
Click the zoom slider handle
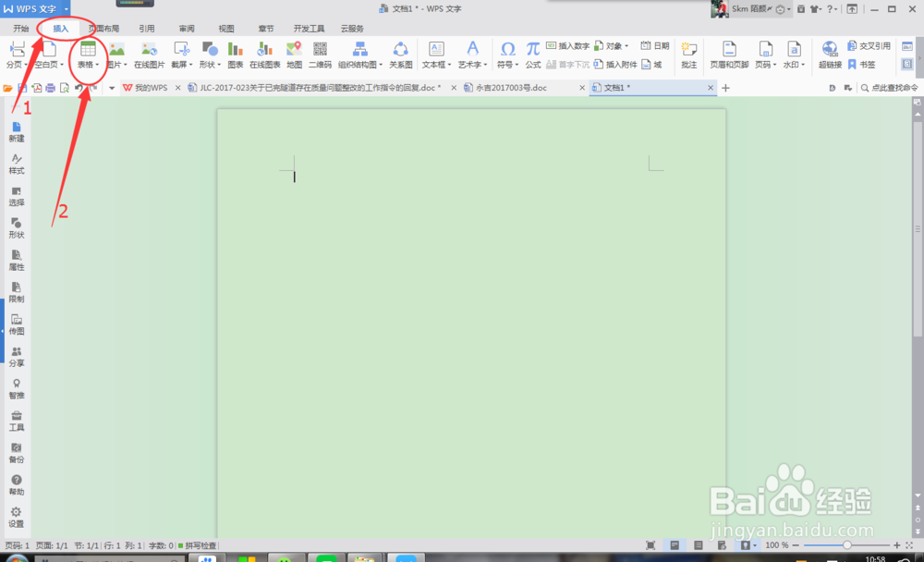click(846, 545)
